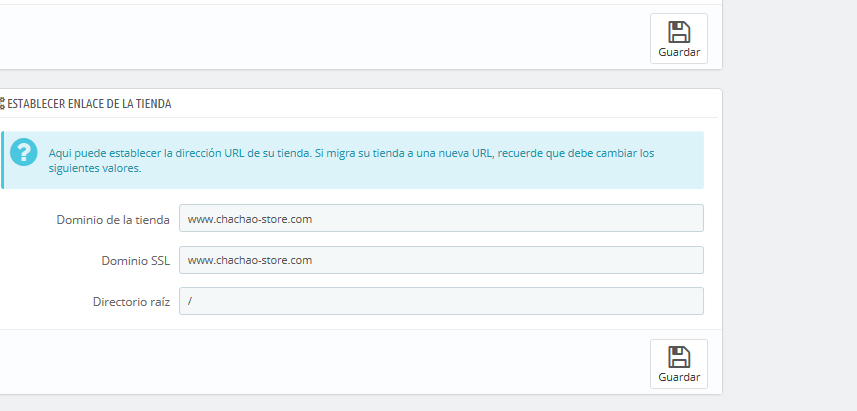The height and width of the screenshot is (411, 857).
Task: Edit the Directorio raíz input field
Action: click(441, 301)
